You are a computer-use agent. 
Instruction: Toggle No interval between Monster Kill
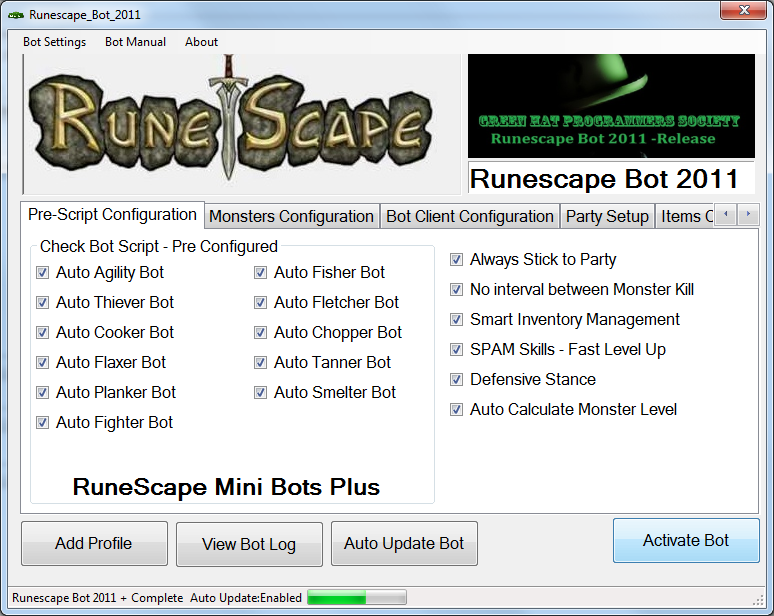pyautogui.click(x=457, y=290)
